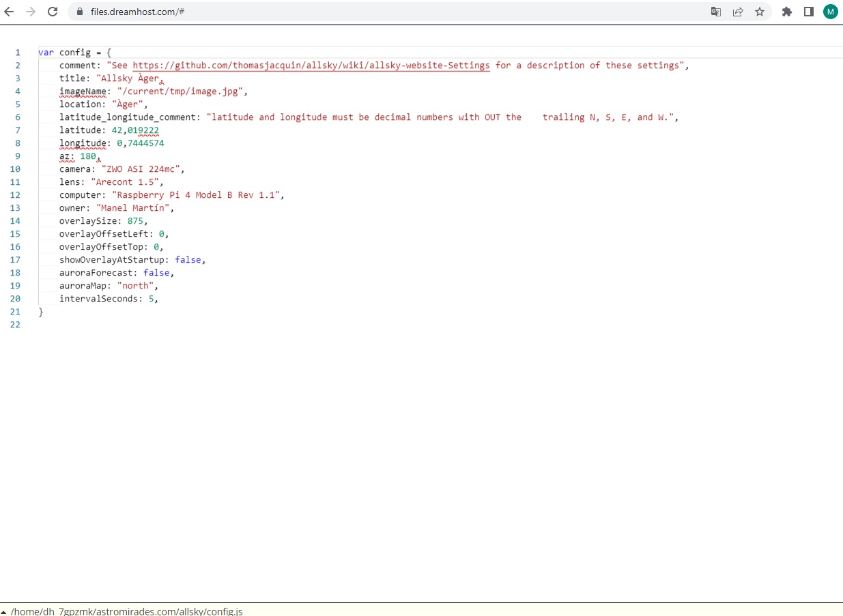The width and height of the screenshot is (843, 616).
Task: Click computer value "Raspberry Pi 4 Model B Rev 1.1"
Action: [x=195, y=195]
